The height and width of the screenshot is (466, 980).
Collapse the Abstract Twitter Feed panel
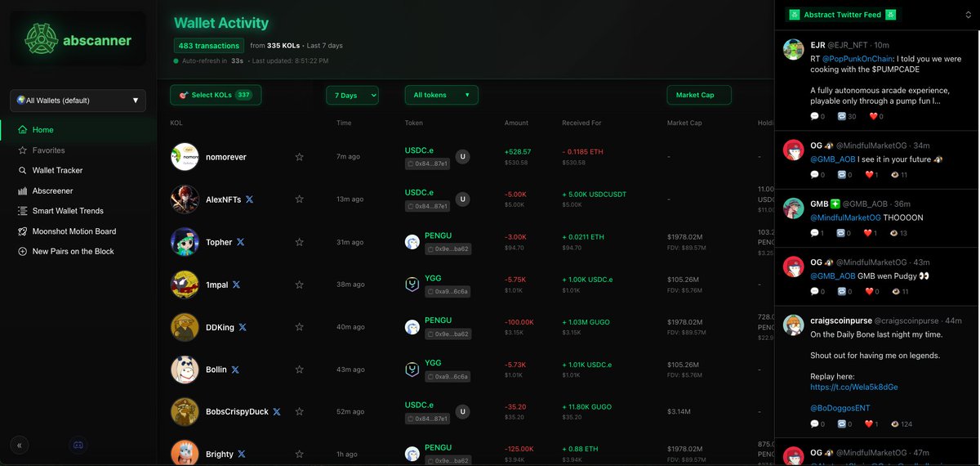pos(969,15)
